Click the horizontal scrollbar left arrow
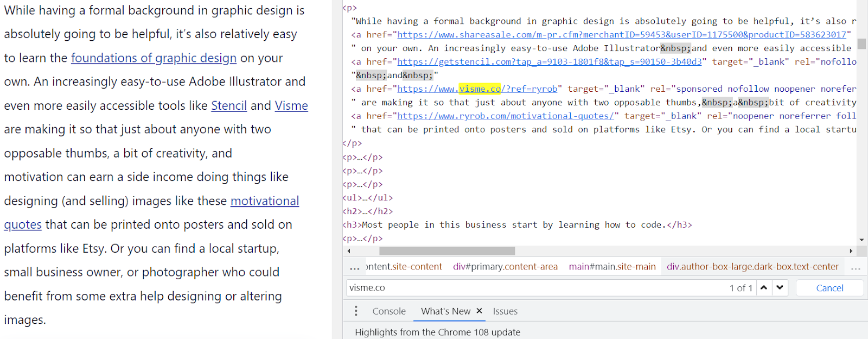 click(349, 251)
